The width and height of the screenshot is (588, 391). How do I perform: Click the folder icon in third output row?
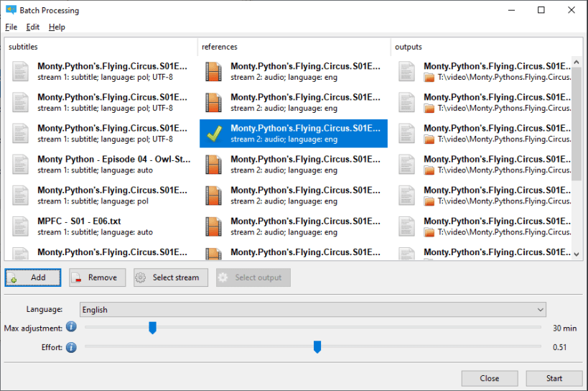429,139
